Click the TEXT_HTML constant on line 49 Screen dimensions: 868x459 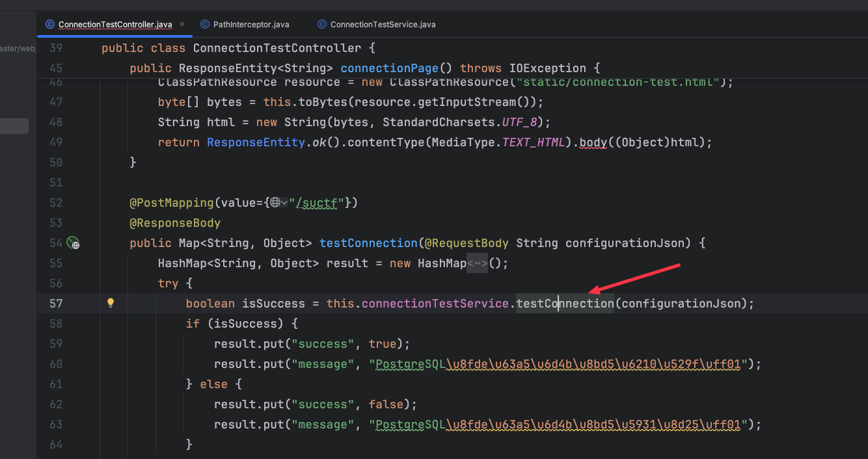pos(534,142)
